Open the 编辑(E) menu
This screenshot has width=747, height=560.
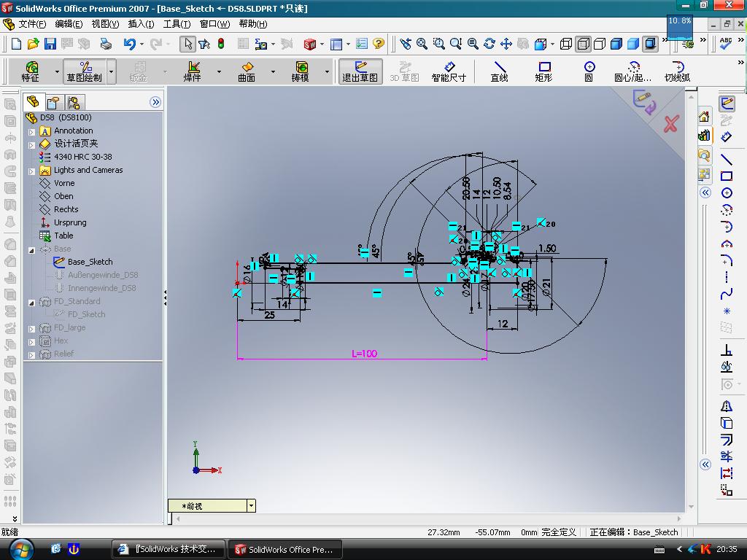click(x=69, y=24)
